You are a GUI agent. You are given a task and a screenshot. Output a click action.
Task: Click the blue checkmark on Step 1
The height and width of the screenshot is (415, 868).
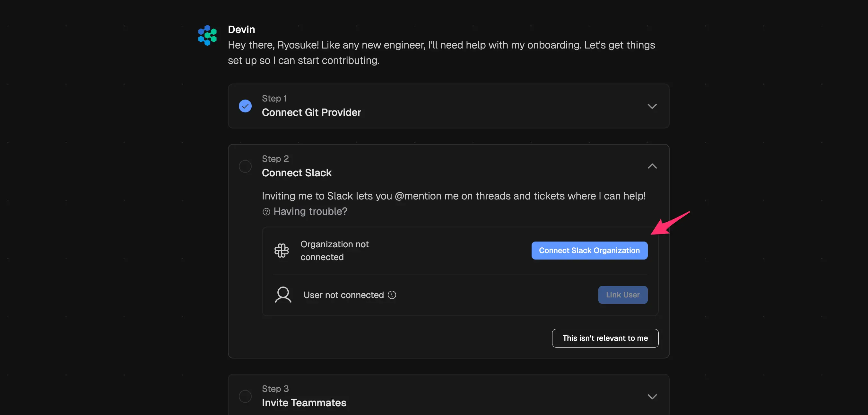tap(245, 106)
